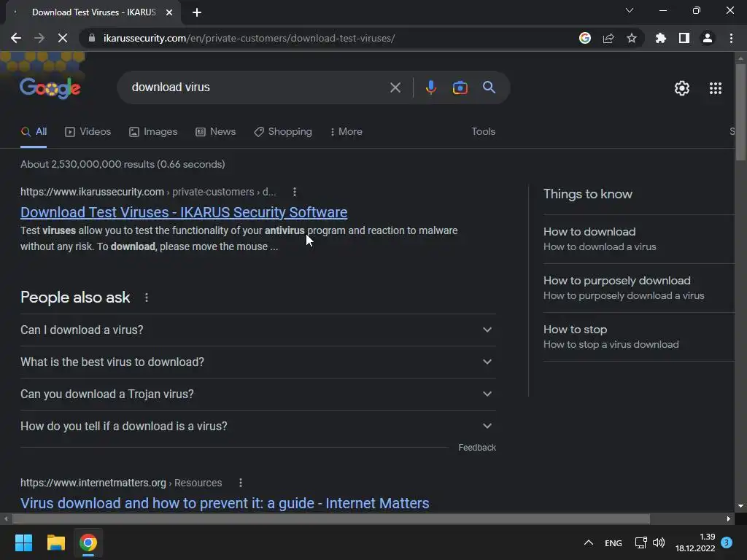This screenshot has width=747, height=560.
Task: Click the Google icon in address bar
Action: coord(585,38)
